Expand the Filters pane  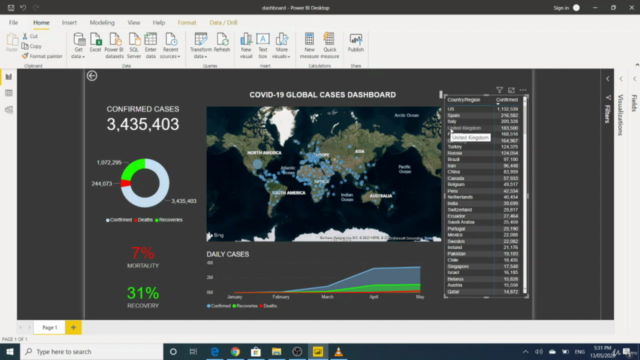(607, 79)
